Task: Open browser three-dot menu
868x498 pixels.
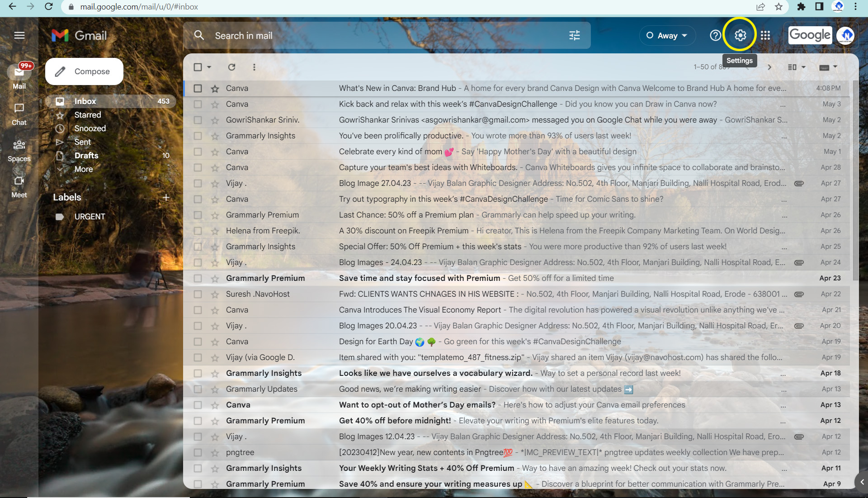Action: (x=855, y=7)
